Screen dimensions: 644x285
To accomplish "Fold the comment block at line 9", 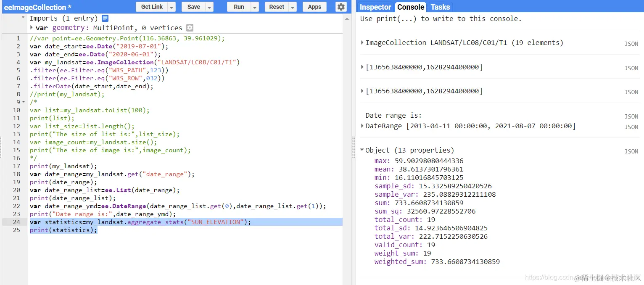I will pos(24,102).
